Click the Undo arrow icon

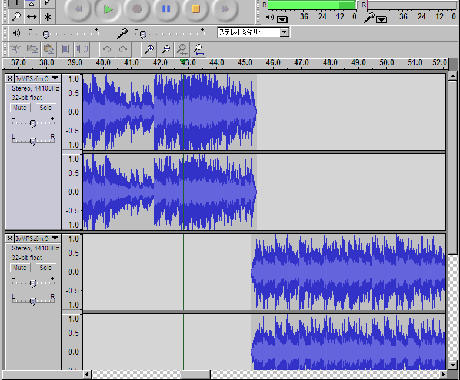click(x=107, y=50)
